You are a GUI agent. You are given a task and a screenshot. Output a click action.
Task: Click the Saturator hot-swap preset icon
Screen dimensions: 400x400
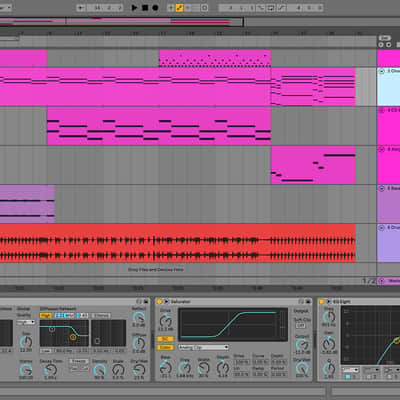(x=301, y=302)
